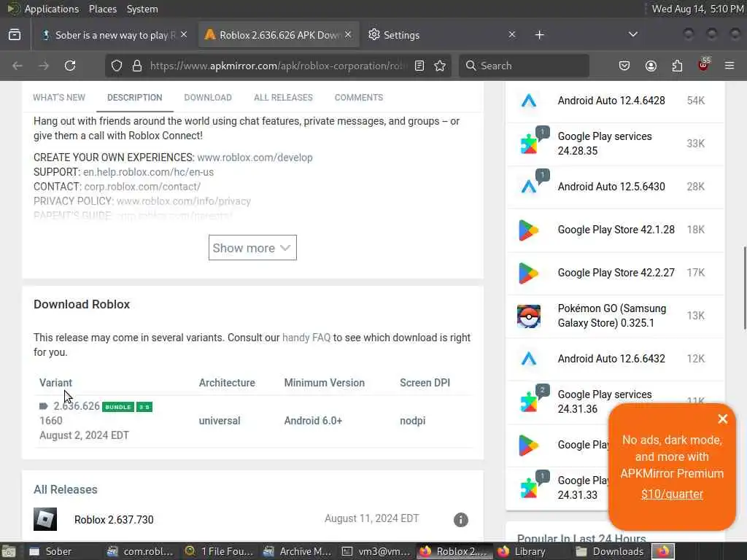747x560 pixels.
Task: Open the 2.636.626 variant download
Action: click(76, 406)
